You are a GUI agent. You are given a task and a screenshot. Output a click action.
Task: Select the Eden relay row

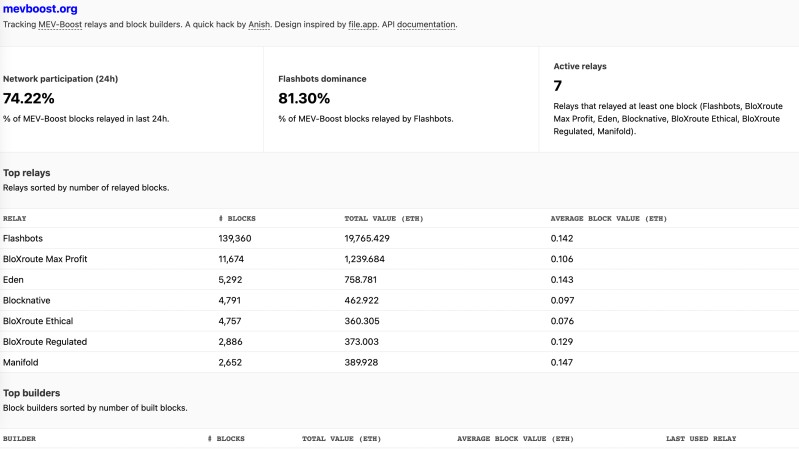(x=14, y=280)
